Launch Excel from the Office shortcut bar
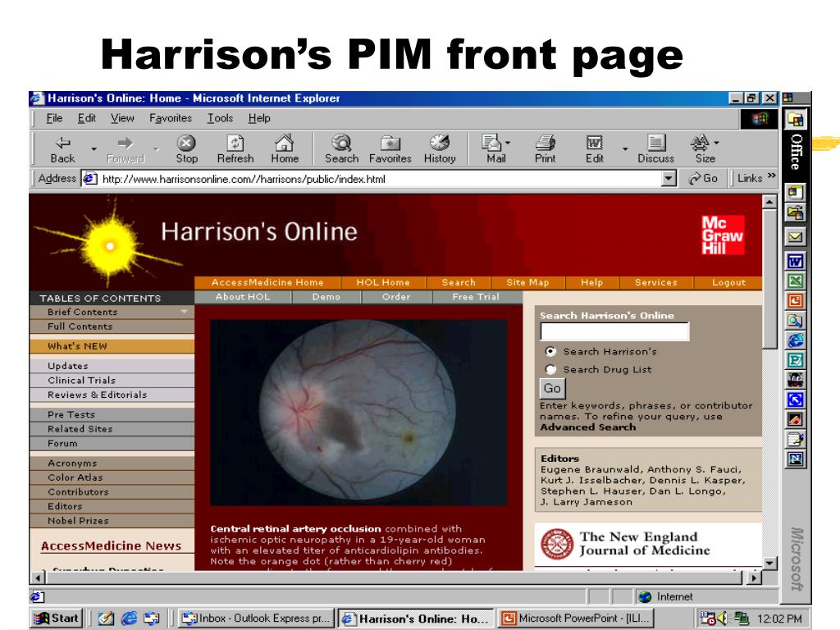 (796, 281)
